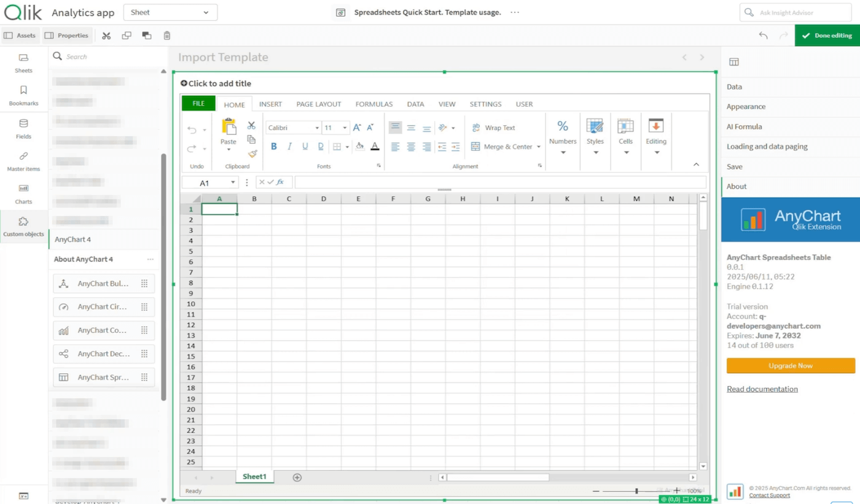Click the fx insert function icon
This screenshot has height=504, width=860.
(x=280, y=182)
